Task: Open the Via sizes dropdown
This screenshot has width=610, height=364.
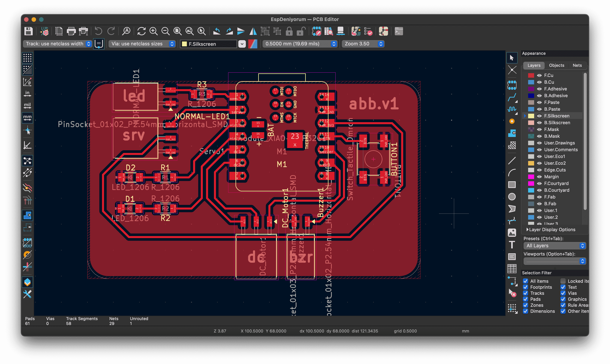Action: pyautogui.click(x=142, y=44)
